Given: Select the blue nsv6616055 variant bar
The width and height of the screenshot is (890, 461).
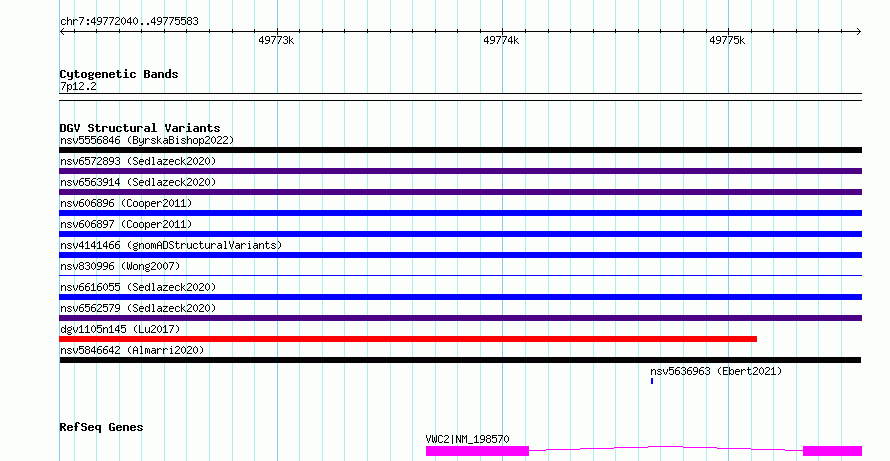Looking at the screenshot, I should [460, 297].
